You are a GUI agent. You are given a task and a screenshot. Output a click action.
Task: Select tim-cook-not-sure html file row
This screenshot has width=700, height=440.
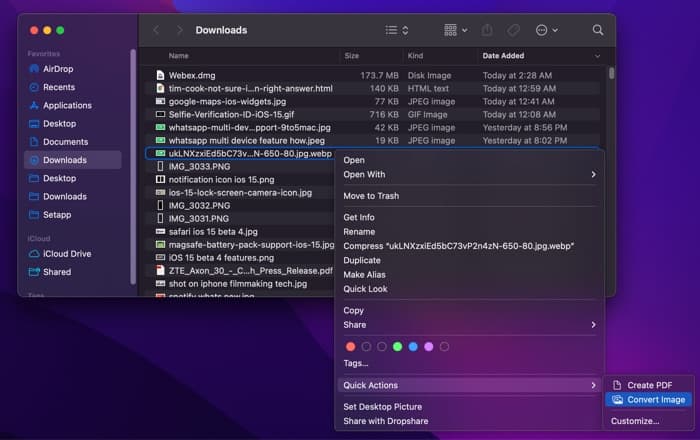(x=372, y=88)
